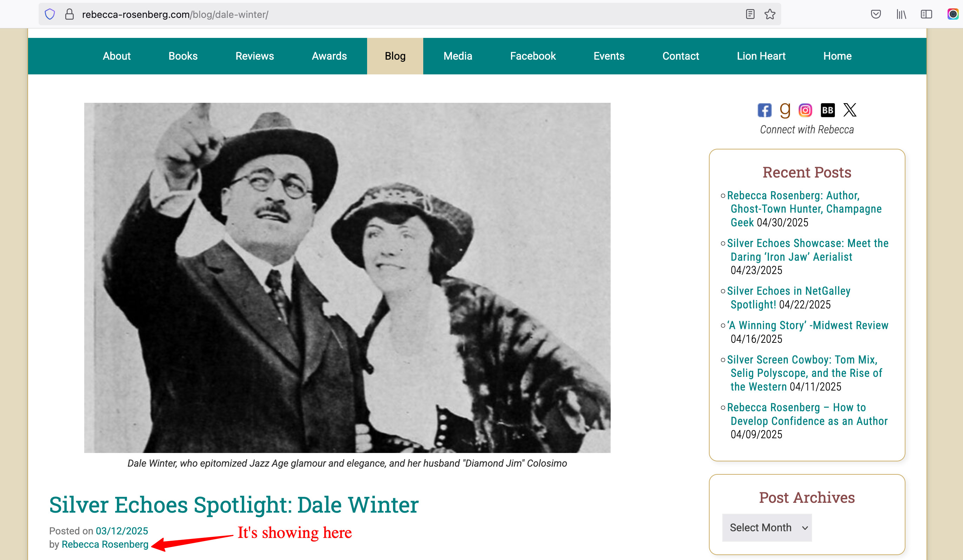Viewport: 963px width, 560px height.
Task: Save page to Pocket icon
Action: pyautogui.click(x=876, y=14)
